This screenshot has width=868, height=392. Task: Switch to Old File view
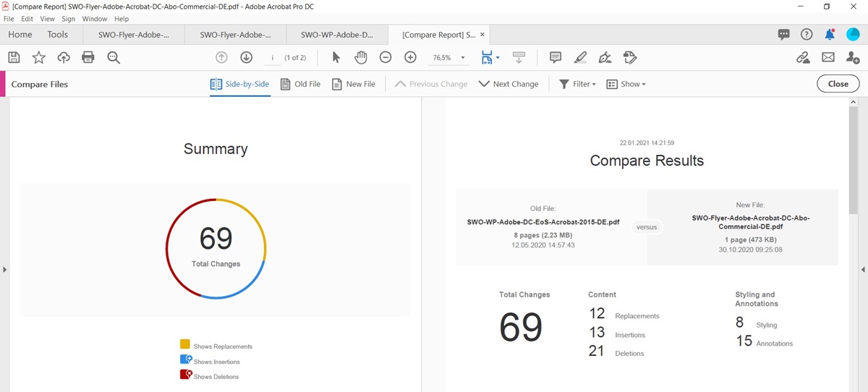300,84
